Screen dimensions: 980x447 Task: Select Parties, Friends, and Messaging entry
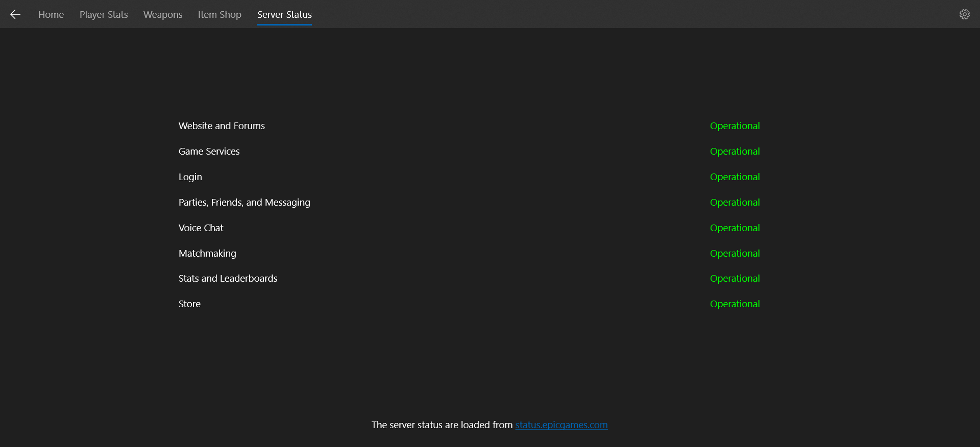click(244, 203)
